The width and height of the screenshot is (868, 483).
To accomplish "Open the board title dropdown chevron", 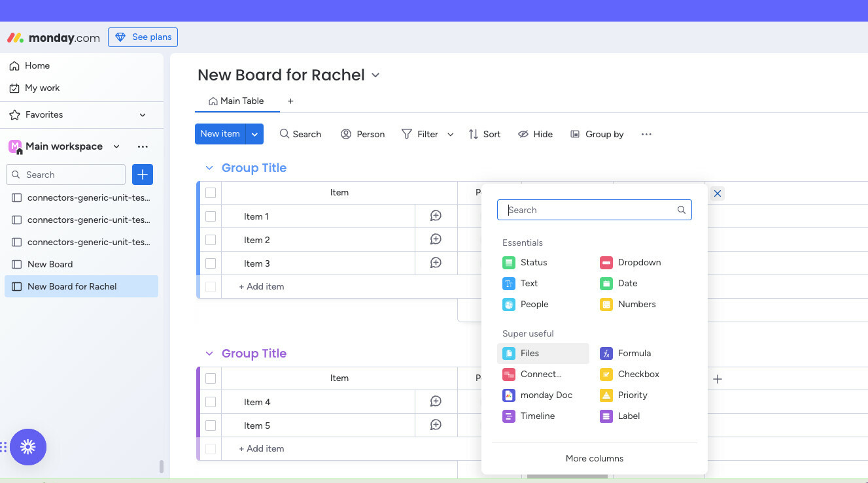I will click(x=375, y=75).
